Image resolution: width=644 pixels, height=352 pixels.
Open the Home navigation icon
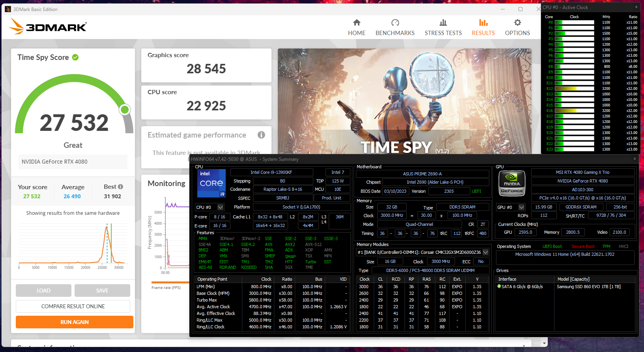[357, 23]
